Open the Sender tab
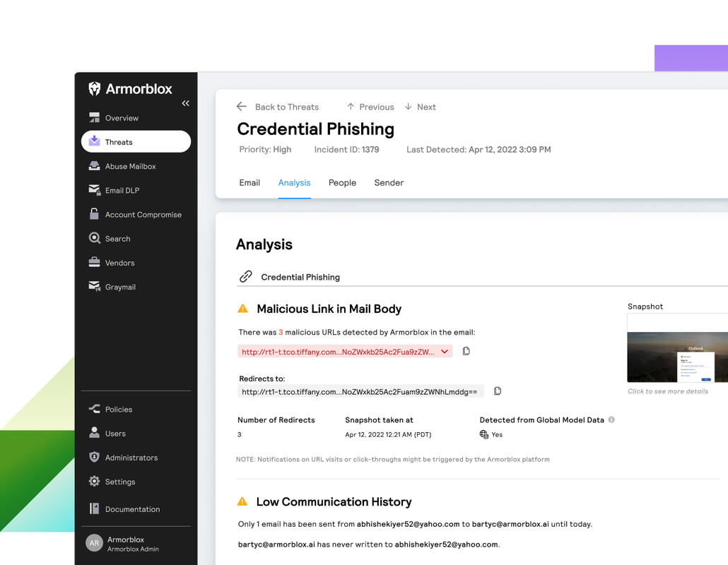 [389, 182]
